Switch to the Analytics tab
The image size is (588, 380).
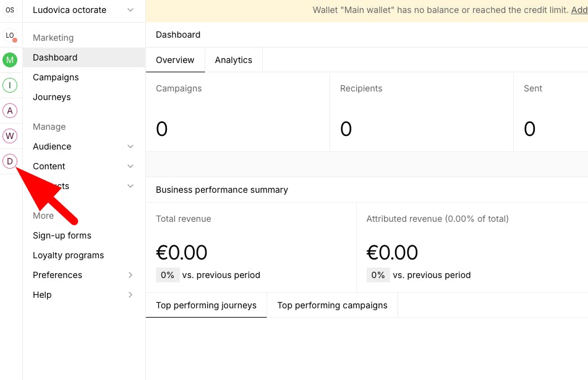[x=233, y=60]
